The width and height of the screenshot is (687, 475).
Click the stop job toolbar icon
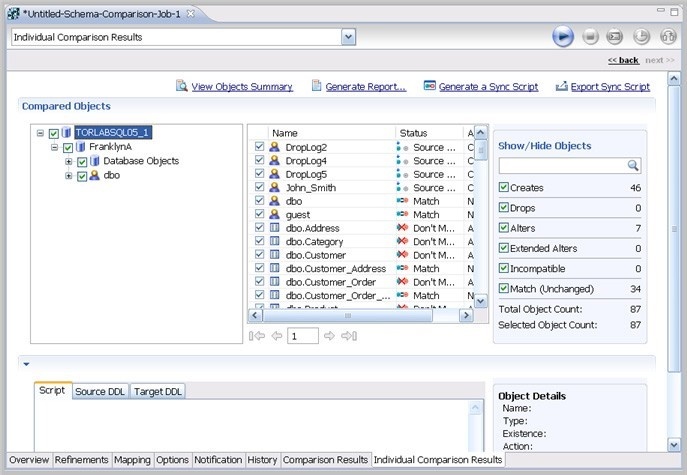point(590,36)
